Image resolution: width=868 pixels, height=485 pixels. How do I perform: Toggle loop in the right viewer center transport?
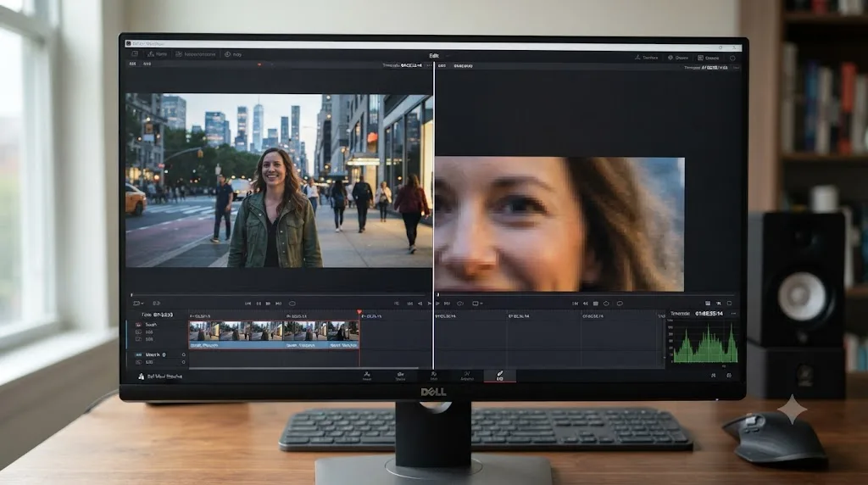(620, 304)
